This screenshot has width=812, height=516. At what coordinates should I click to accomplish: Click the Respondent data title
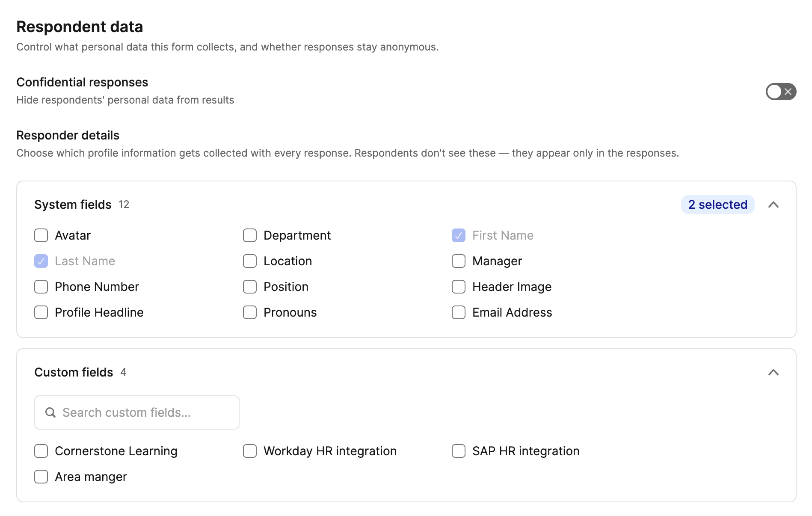[x=80, y=27]
